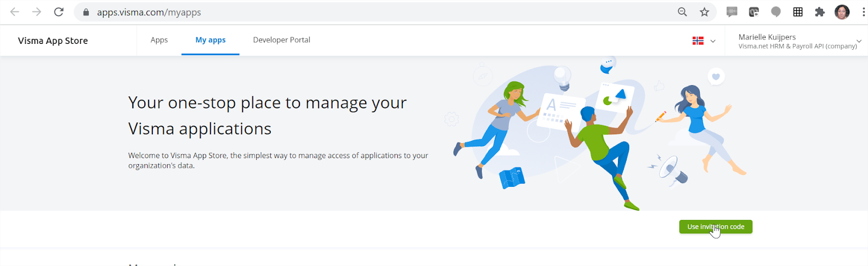Open the grid extension icon

[x=798, y=12]
